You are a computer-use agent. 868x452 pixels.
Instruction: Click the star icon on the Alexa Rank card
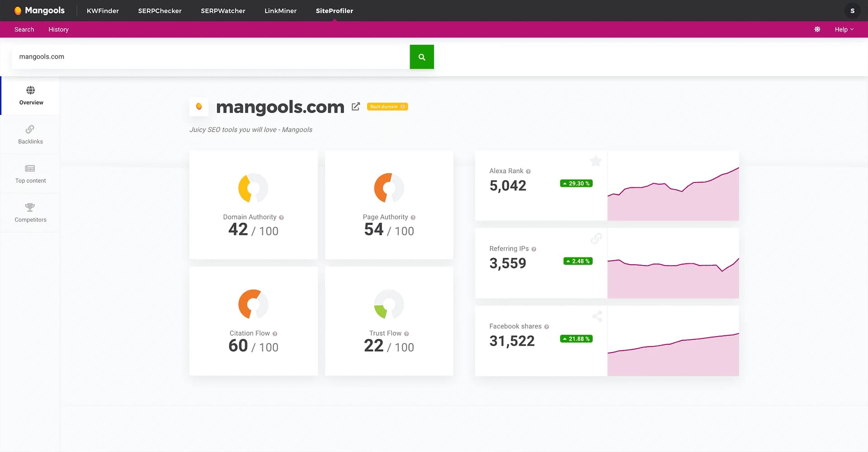click(x=595, y=161)
